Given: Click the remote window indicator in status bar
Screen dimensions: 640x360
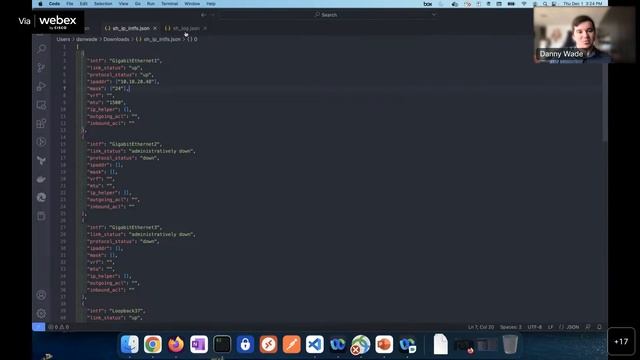Looking at the screenshot, I should 38,327.
